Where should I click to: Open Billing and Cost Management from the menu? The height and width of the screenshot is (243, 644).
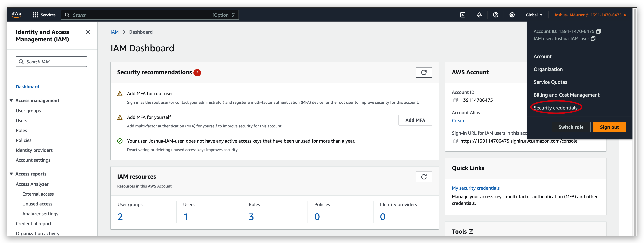click(566, 95)
